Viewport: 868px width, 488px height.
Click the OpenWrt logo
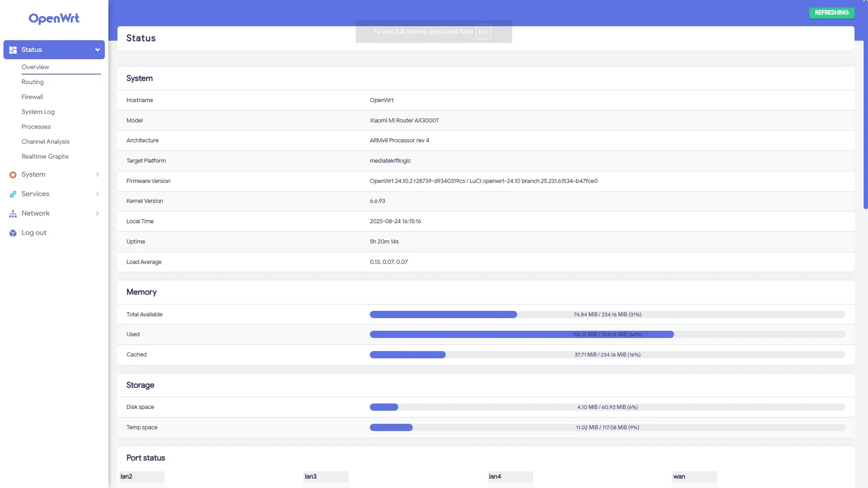pos(54,19)
